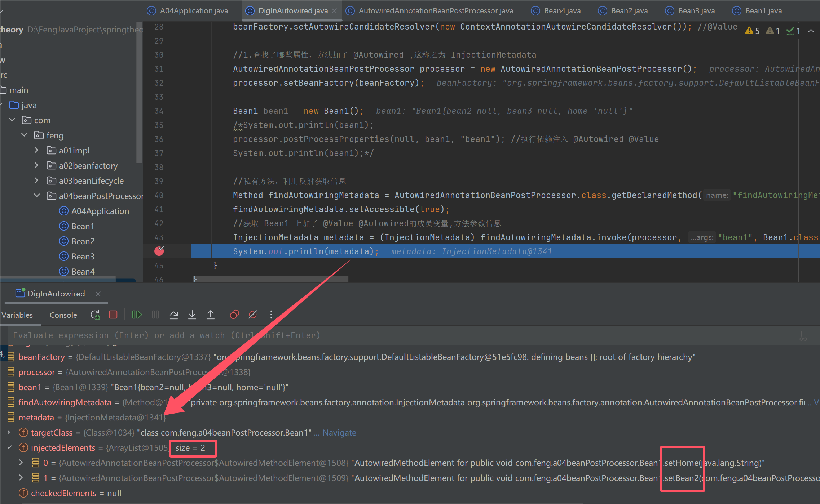Screen dimensions: 820x504
Task: Expand the targetClass variable
Action: 9,432
